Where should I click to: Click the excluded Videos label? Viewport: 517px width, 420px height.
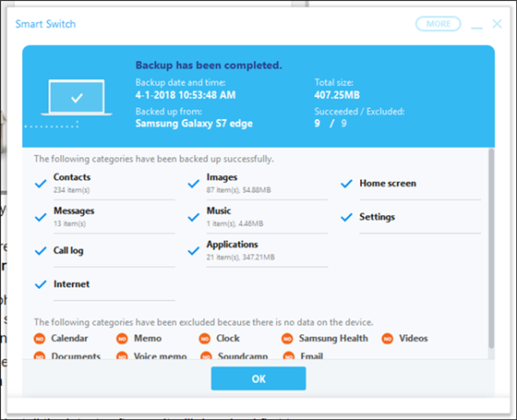414,338
